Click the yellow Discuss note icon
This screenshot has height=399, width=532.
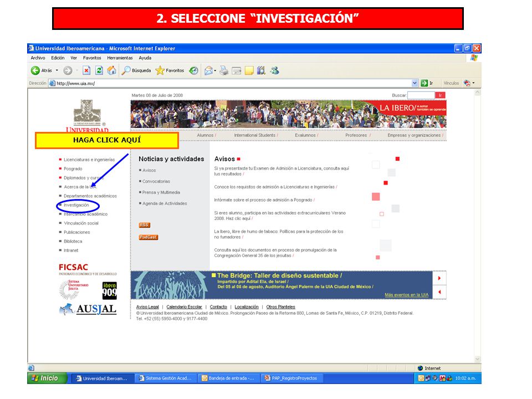point(249,70)
